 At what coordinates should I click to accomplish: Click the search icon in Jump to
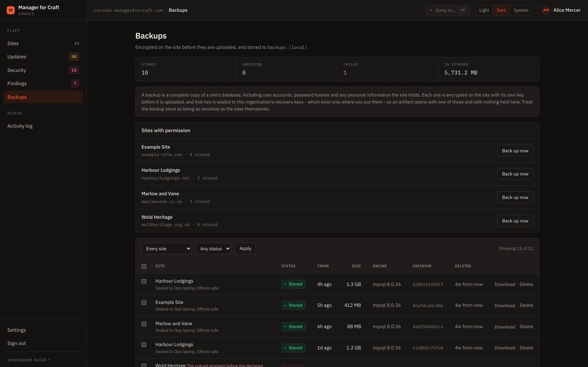click(x=431, y=10)
